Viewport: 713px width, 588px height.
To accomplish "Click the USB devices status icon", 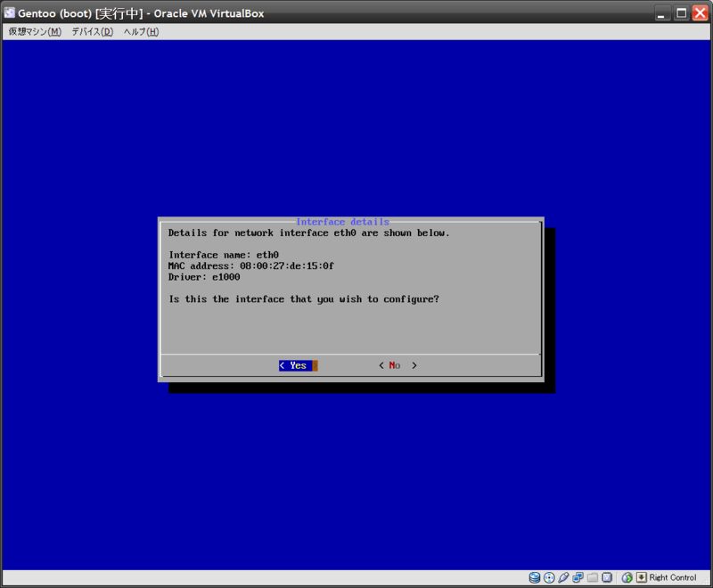I will coord(563,577).
